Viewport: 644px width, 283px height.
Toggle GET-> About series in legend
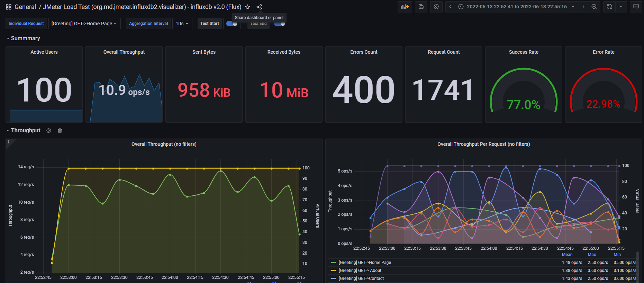click(360, 271)
